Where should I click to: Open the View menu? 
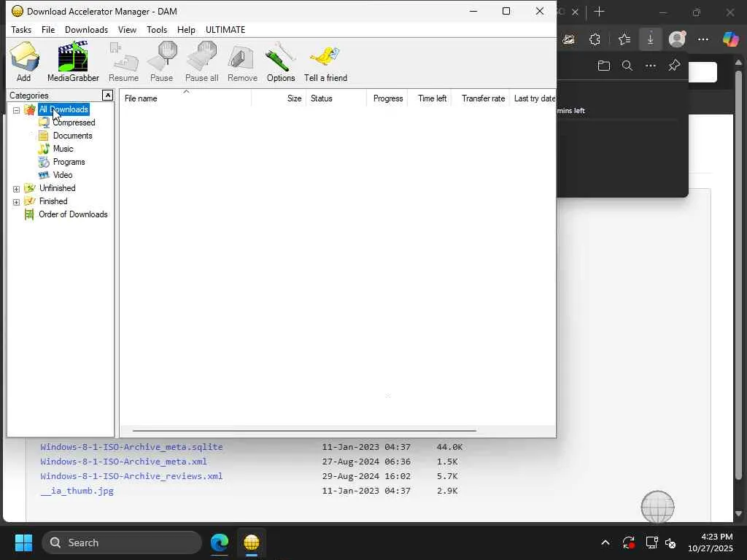pyautogui.click(x=127, y=29)
